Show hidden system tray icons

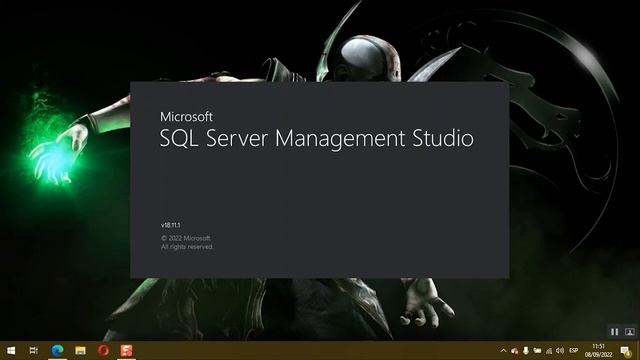pyautogui.click(x=503, y=351)
